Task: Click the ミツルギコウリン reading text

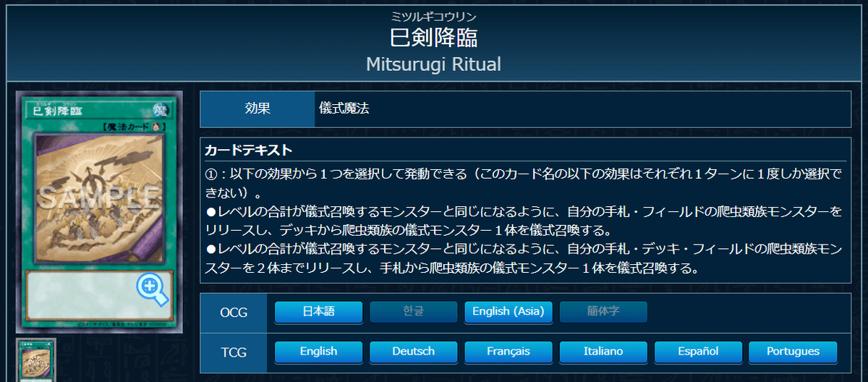Action: coord(433,16)
